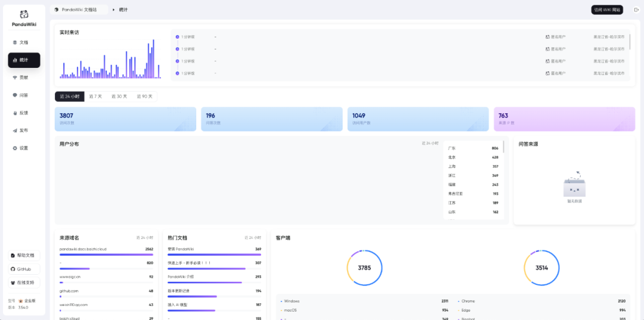
Task: Click the 3514 browser donut chart
Action: [x=541, y=268]
